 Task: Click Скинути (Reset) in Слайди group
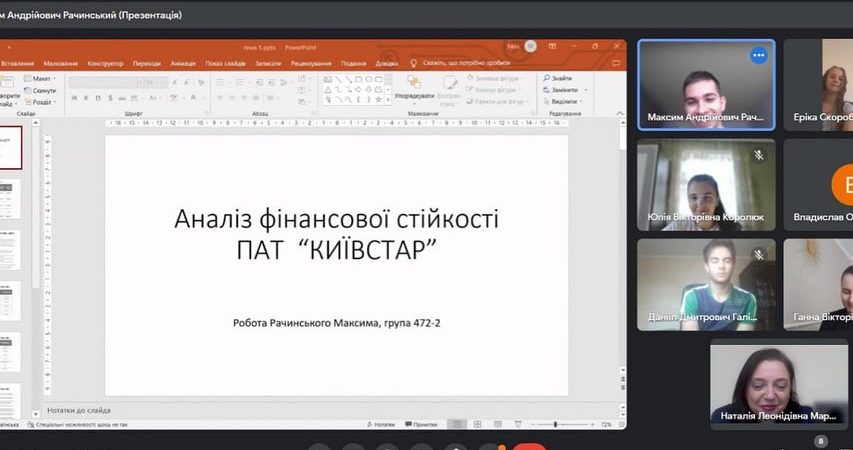(41, 90)
